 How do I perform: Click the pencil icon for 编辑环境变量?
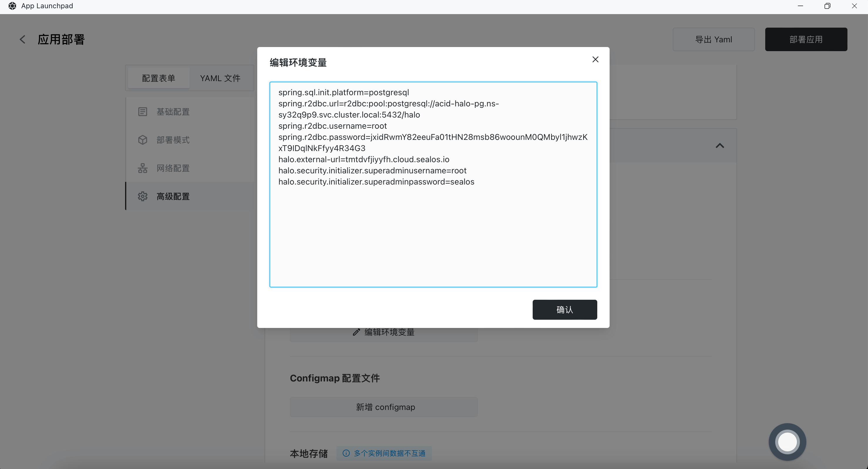[356, 332]
